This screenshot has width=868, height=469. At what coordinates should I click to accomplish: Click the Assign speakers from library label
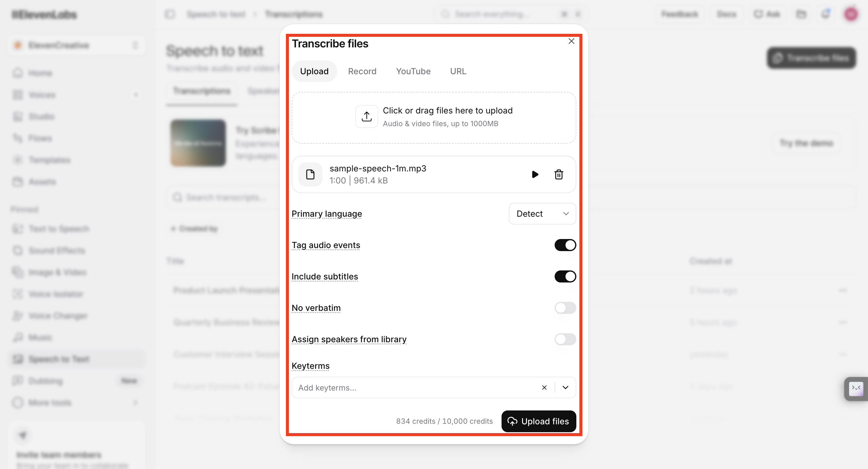(349, 339)
